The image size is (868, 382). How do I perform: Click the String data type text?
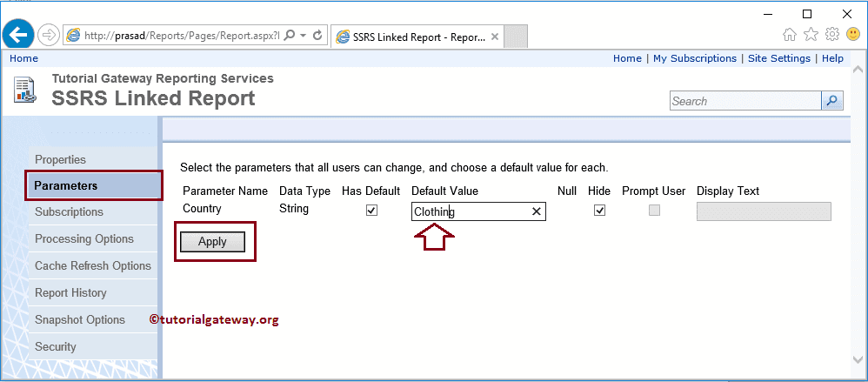click(x=294, y=209)
